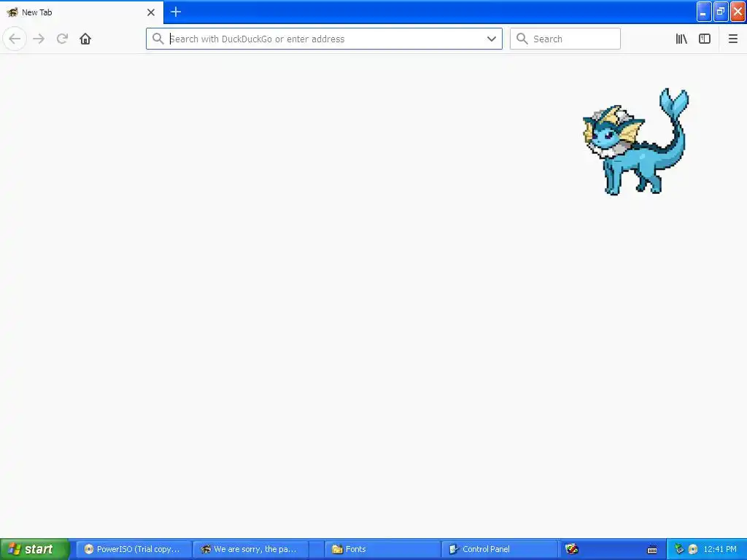Close the New Tab tab
The width and height of the screenshot is (747, 560).
[x=151, y=12]
